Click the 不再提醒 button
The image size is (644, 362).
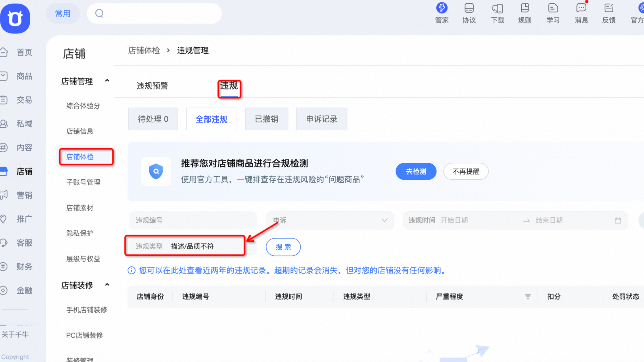pyautogui.click(x=466, y=171)
